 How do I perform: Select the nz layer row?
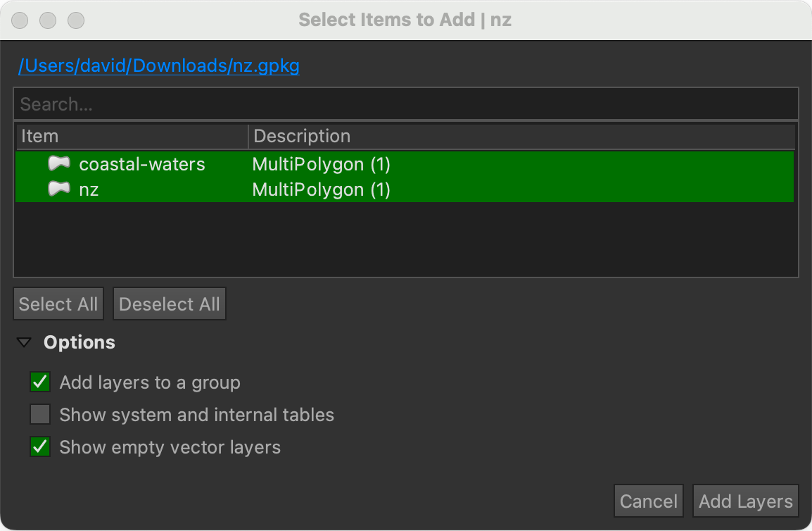(x=89, y=189)
